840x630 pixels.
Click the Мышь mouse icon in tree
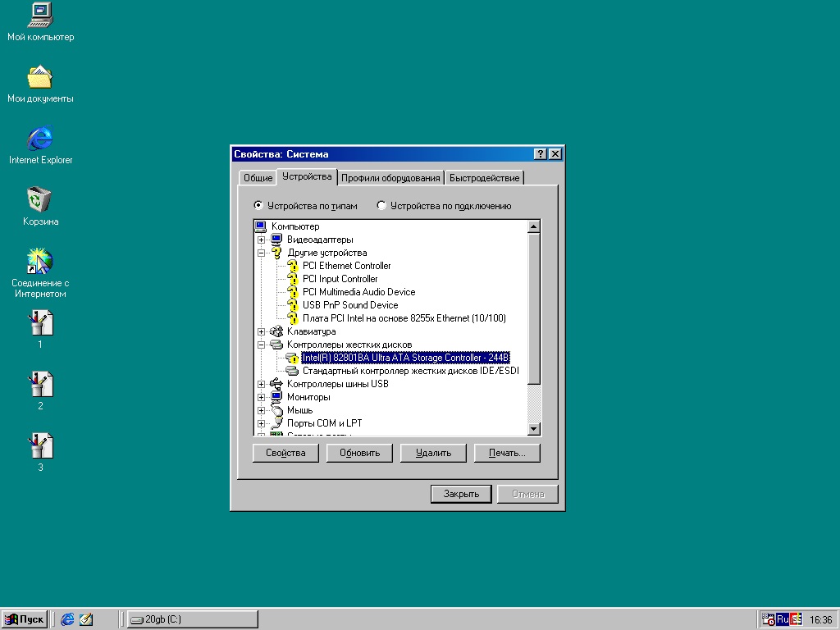pos(276,410)
